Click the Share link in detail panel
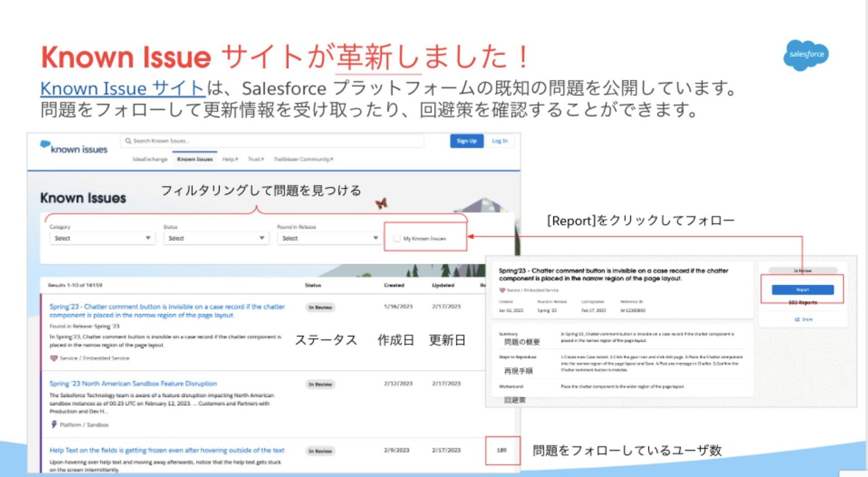This screenshot has width=868, height=477. tap(803, 320)
